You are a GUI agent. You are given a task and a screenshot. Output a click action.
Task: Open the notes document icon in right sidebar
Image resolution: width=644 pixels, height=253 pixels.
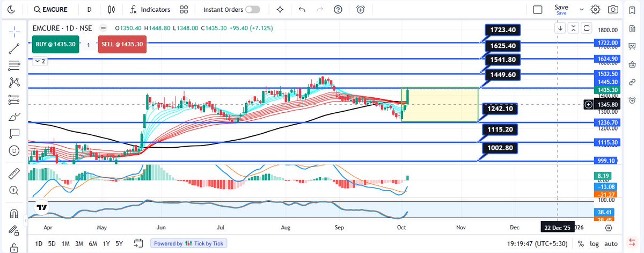(x=632, y=29)
